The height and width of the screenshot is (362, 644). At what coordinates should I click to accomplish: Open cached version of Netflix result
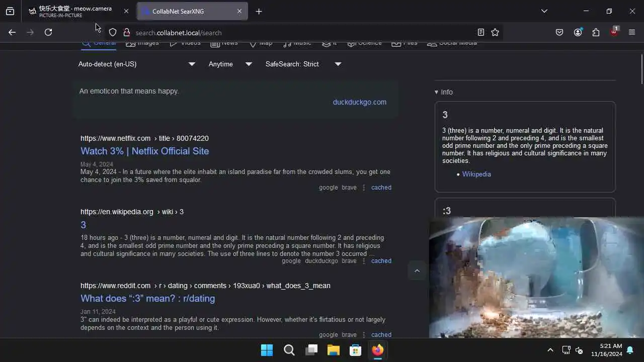(x=381, y=188)
